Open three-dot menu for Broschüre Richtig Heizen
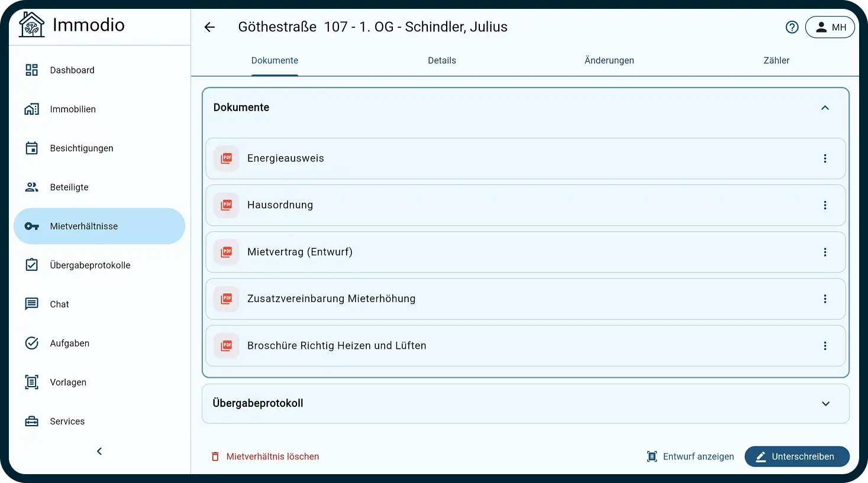 [x=825, y=346]
